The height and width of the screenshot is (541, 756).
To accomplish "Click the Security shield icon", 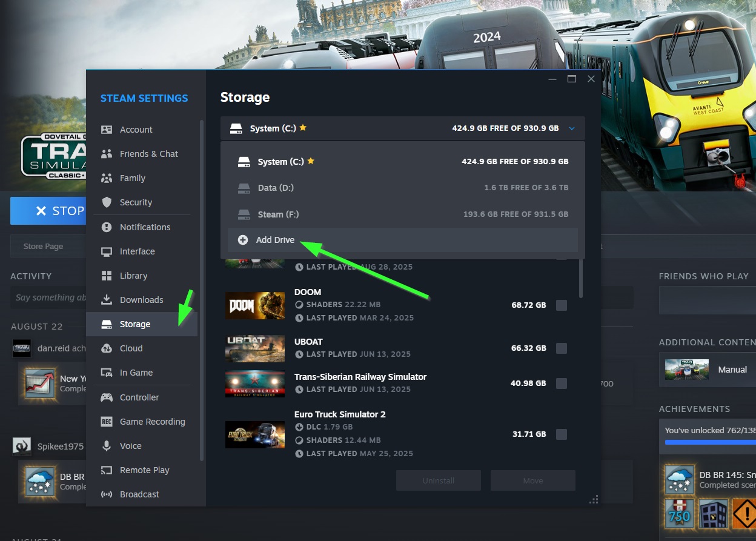I will (x=107, y=202).
